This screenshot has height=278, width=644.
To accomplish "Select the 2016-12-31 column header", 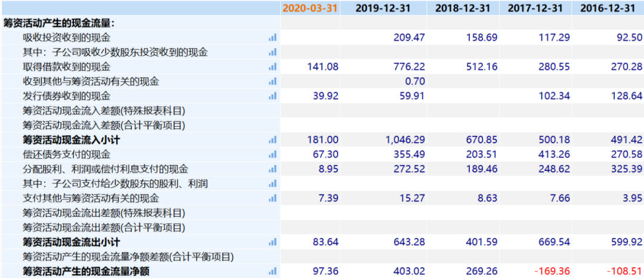I will 608,8.
